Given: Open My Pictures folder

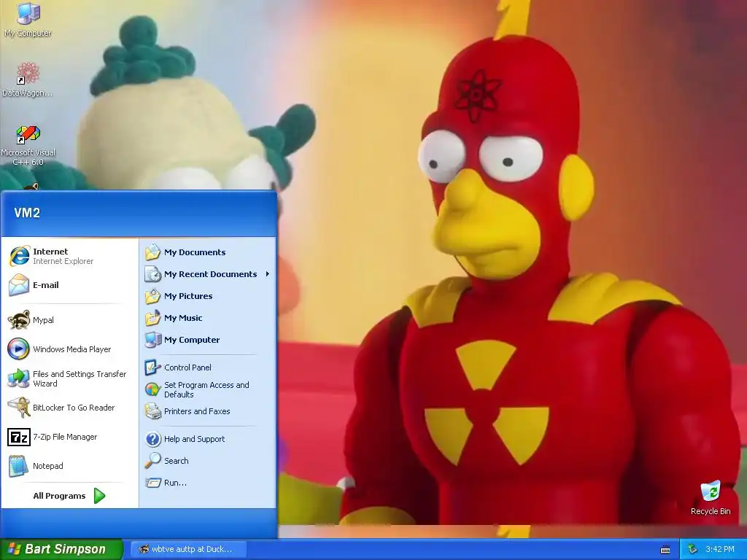Looking at the screenshot, I should coord(208,296).
